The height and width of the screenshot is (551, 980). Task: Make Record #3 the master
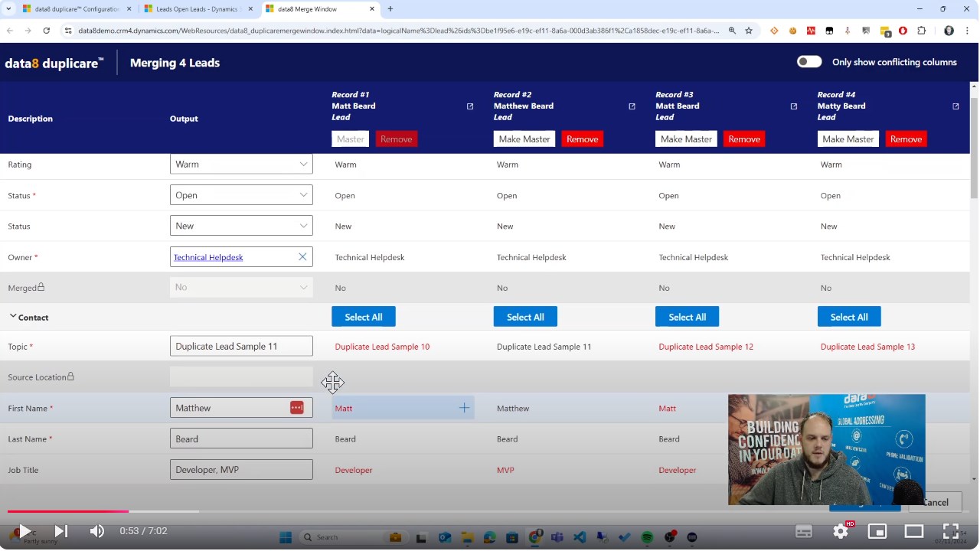(x=687, y=139)
